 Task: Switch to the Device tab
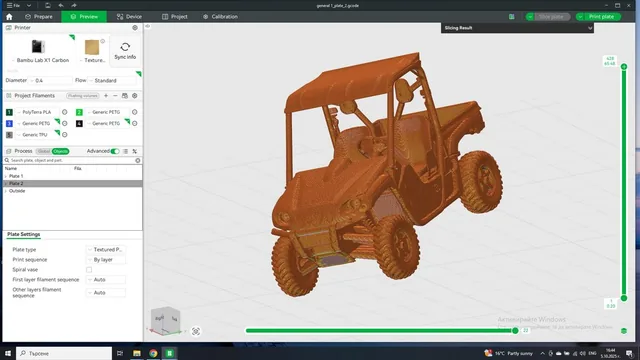(129, 17)
